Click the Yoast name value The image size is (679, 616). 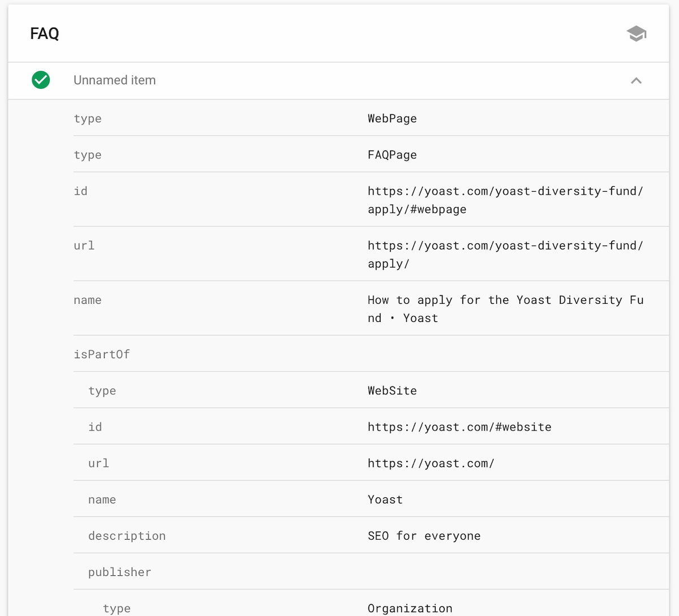(385, 499)
